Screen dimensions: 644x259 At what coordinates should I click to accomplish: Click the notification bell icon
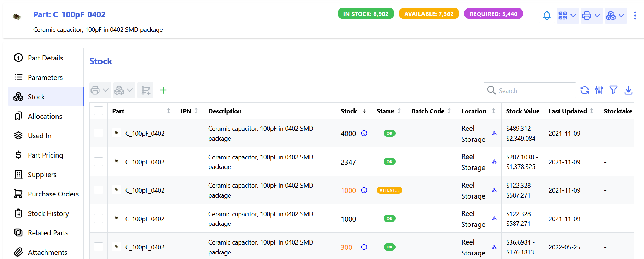(x=546, y=16)
